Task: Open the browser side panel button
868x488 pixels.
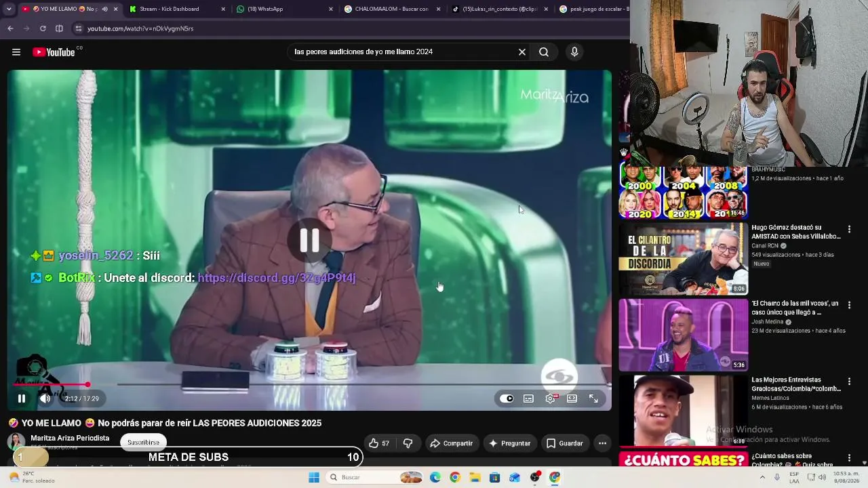Action: click(x=59, y=28)
